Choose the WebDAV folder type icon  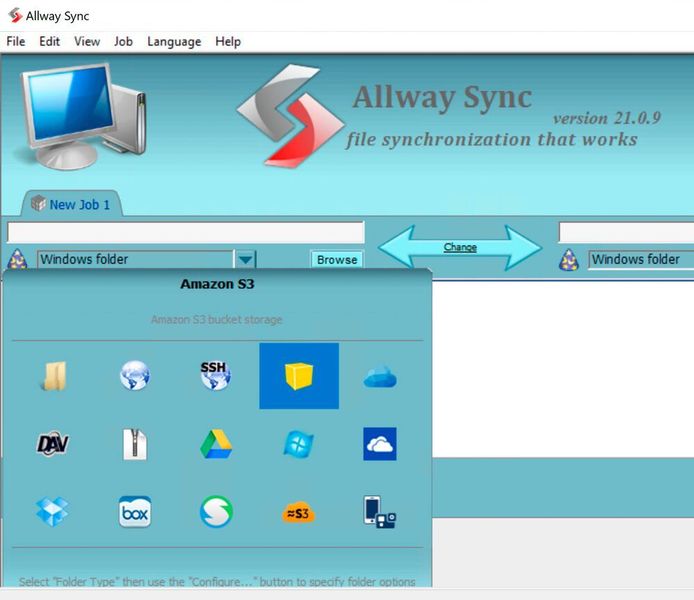(53, 443)
